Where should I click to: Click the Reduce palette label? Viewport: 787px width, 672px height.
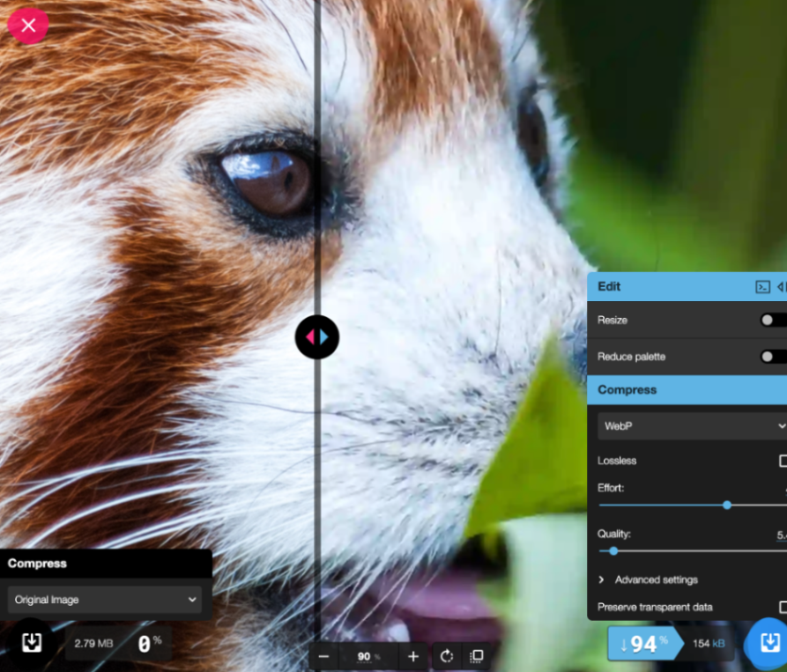pyautogui.click(x=631, y=357)
